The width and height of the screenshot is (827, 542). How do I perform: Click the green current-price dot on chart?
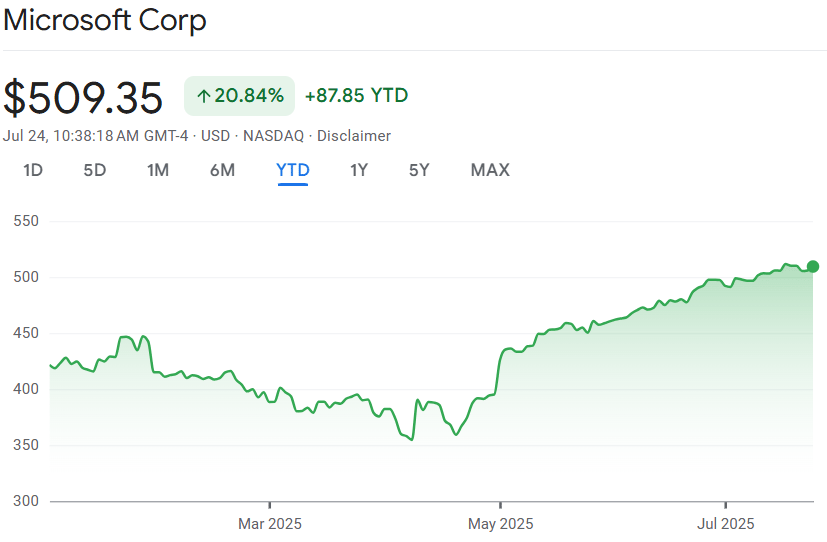click(x=813, y=267)
